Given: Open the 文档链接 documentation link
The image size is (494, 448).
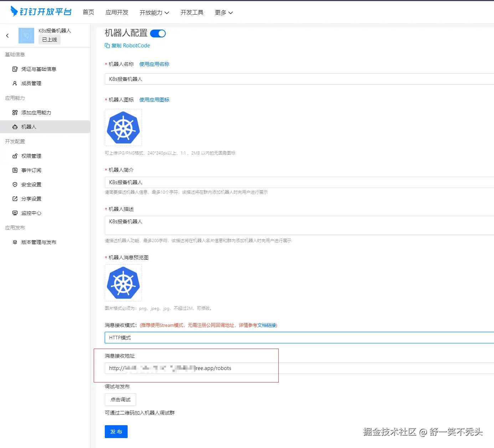Looking at the screenshot, I should (267, 325).
